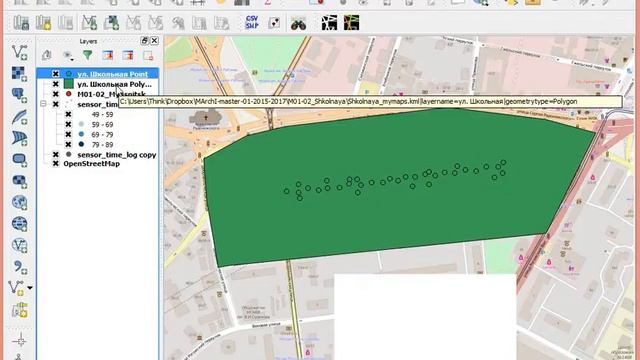The image size is (640, 360).
Task: Click the Add WCS Layer globe icon
Action: pos(19,224)
